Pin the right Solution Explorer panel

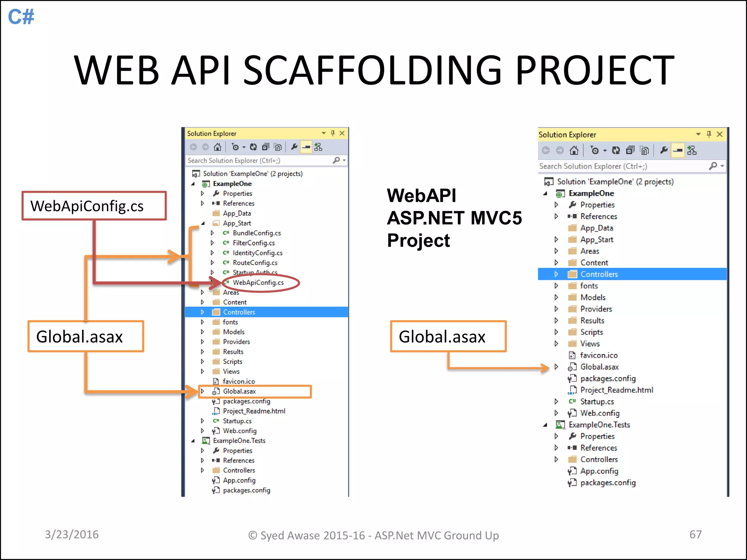(709, 134)
